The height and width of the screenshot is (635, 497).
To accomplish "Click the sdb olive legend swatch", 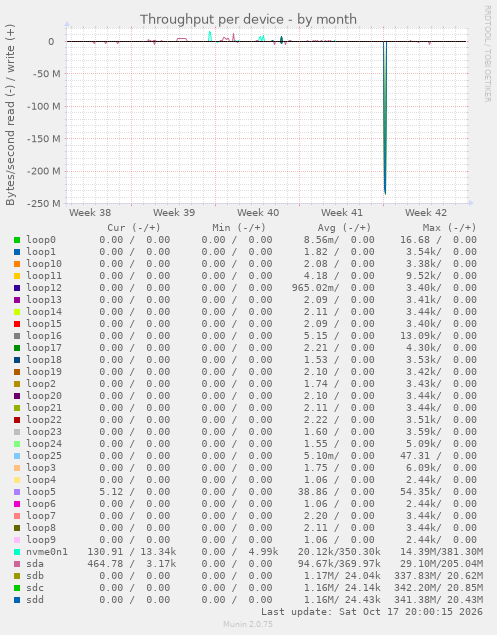I will pos(17,576).
